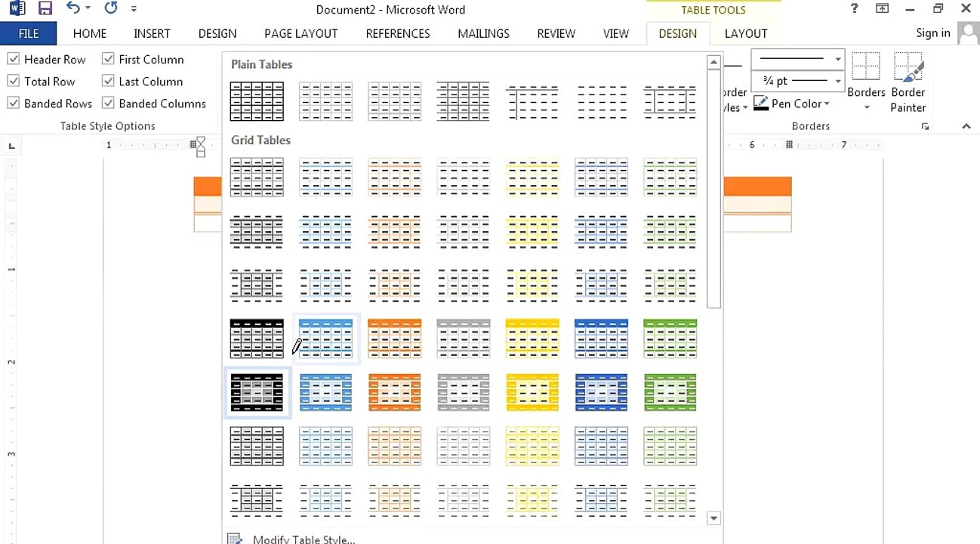Click the Word application icon in title bar
Screen dimensions: 980x544
click(16, 9)
